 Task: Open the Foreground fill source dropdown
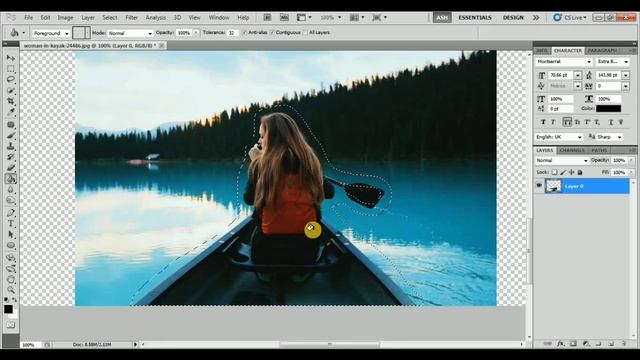pyautogui.click(x=51, y=33)
